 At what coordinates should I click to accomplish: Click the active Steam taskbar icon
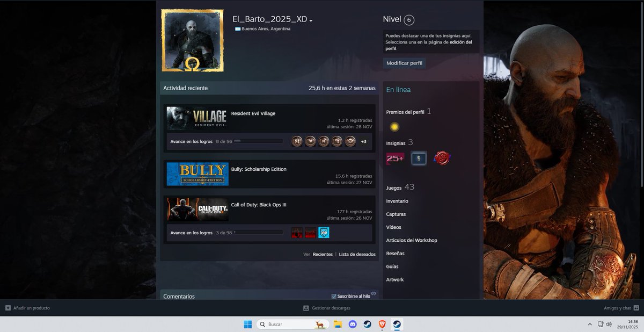[397, 324]
